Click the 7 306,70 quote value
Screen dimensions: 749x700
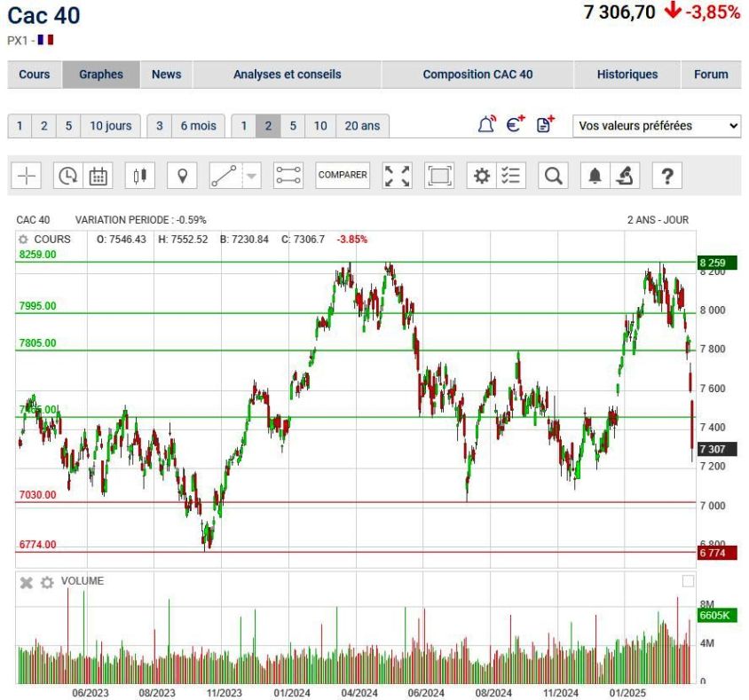point(619,12)
